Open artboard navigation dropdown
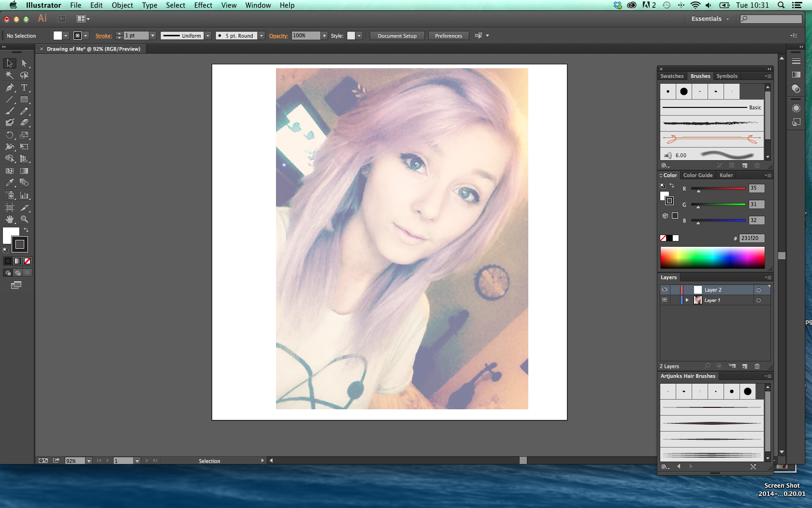This screenshot has width=812, height=508. coord(137,461)
